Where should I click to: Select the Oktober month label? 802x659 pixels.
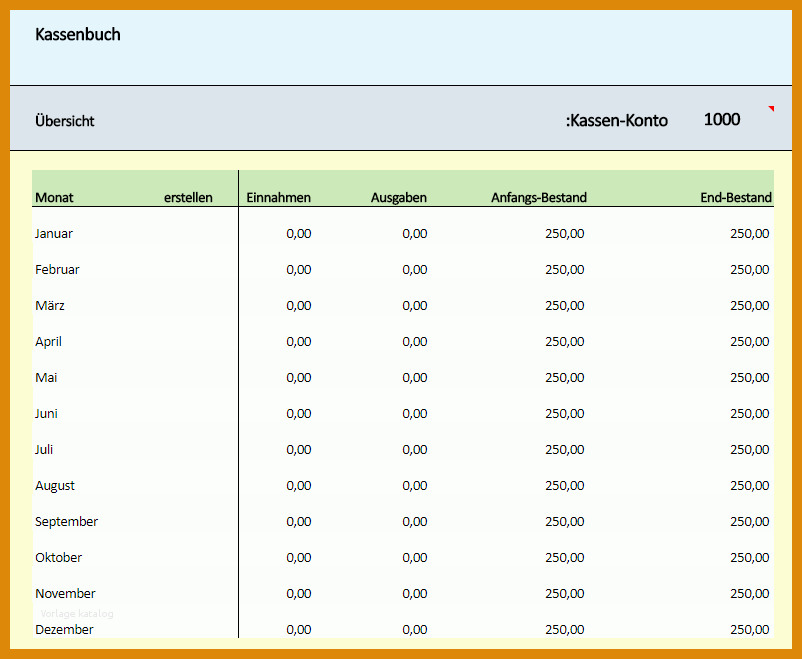[58, 558]
